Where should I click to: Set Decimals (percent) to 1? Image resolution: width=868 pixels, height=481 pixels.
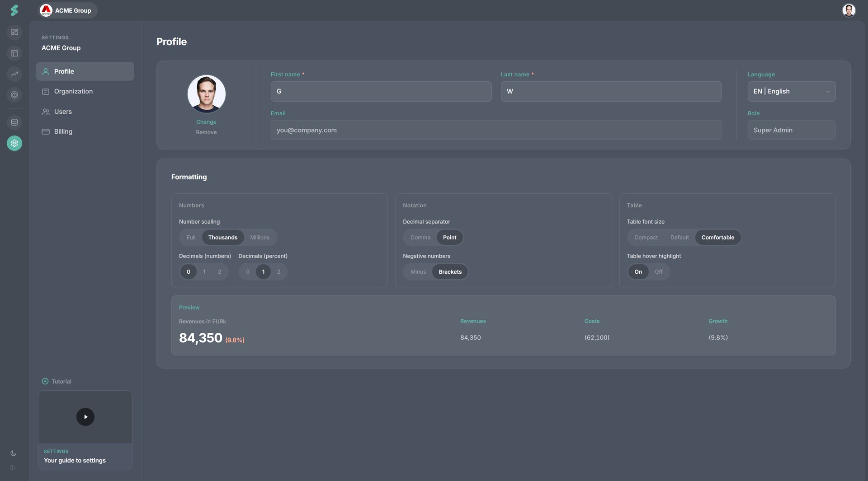(x=264, y=272)
